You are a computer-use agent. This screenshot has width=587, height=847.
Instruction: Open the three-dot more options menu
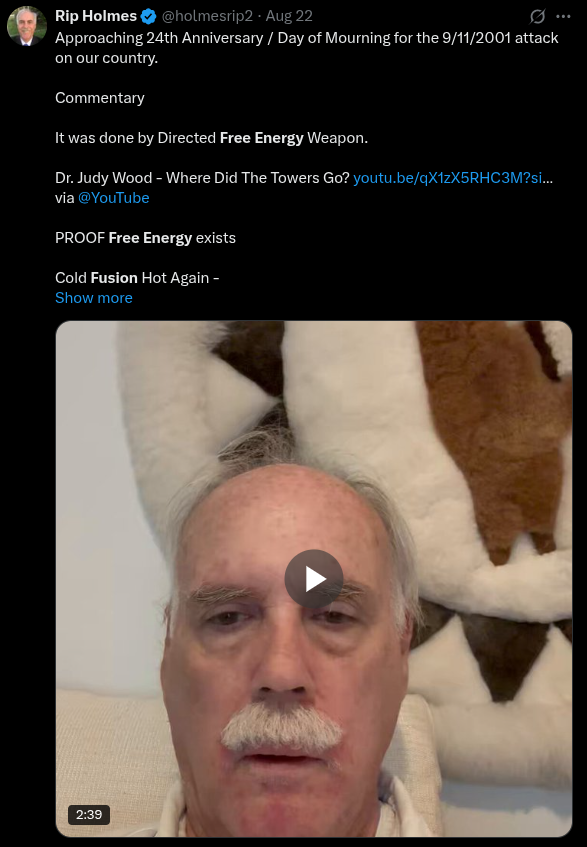pyautogui.click(x=563, y=17)
